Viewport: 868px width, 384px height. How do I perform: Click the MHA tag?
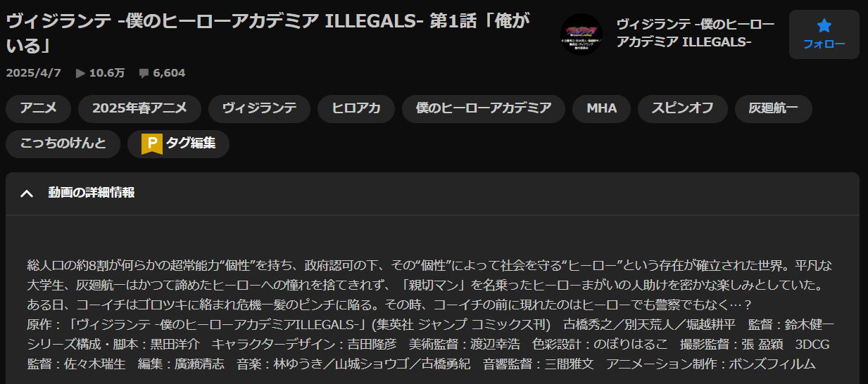click(602, 108)
